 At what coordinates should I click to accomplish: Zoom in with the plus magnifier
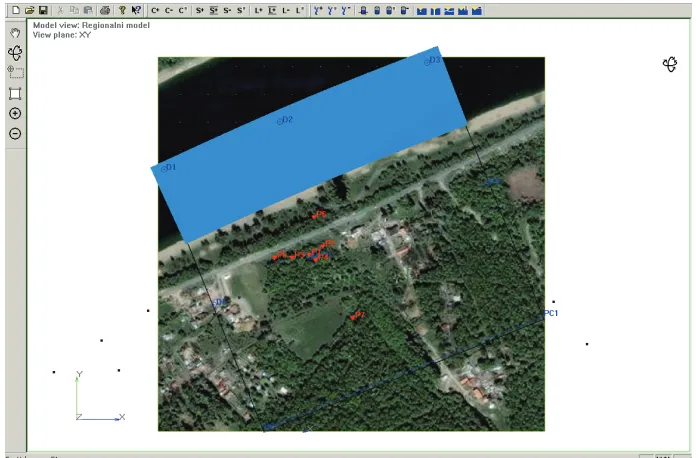click(15, 113)
